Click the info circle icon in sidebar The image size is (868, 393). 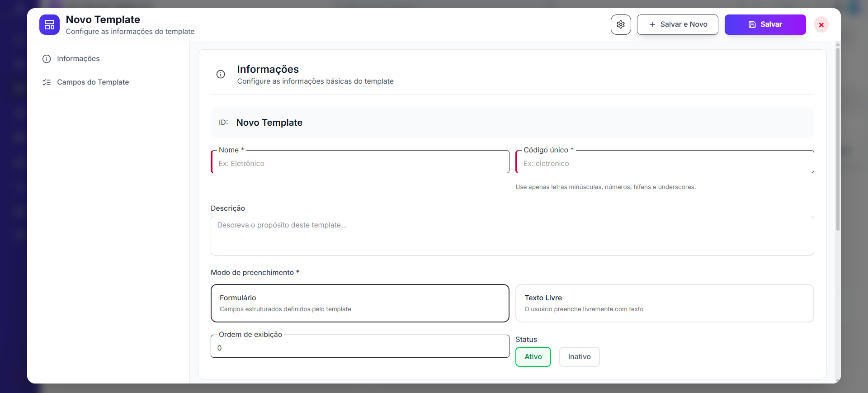click(x=47, y=59)
